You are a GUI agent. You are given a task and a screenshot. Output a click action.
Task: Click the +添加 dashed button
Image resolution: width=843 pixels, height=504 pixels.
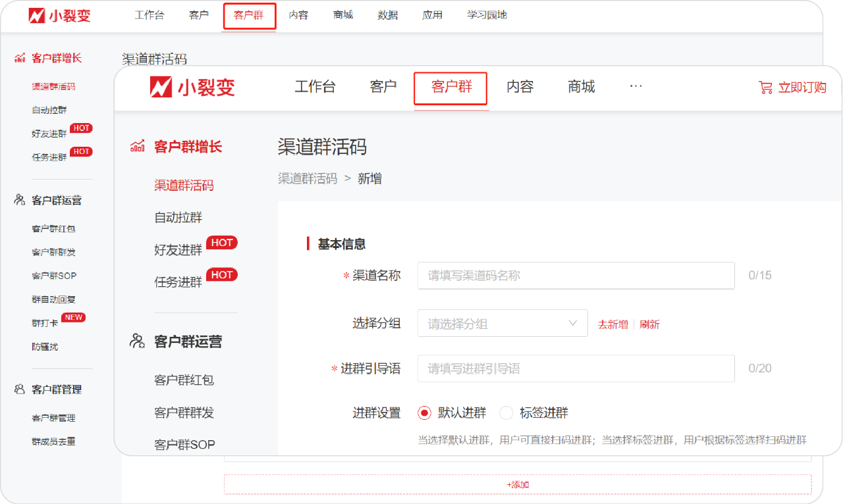pos(518,484)
